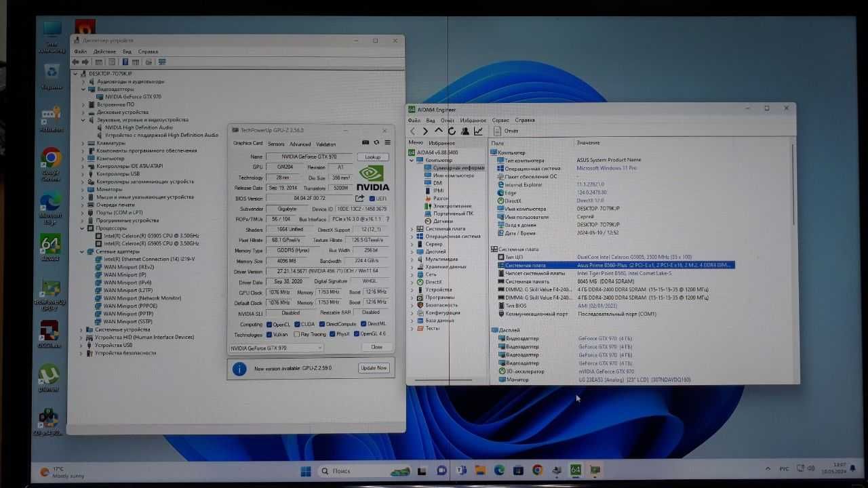Toggle the UEFI checkbox in GPU-Z
Image resolution: width=868 pixels, height=488 pixels.
pyautogui.click(x=372, y=199)
